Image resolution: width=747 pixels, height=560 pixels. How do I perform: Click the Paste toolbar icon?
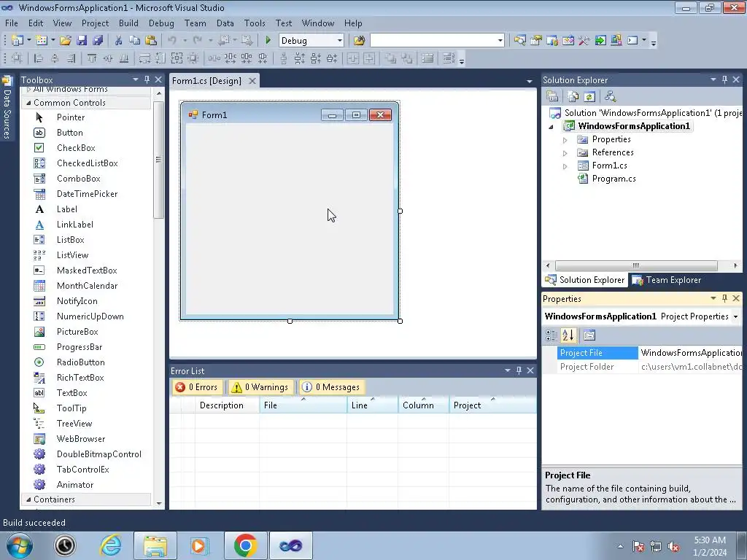coord(151,41)
